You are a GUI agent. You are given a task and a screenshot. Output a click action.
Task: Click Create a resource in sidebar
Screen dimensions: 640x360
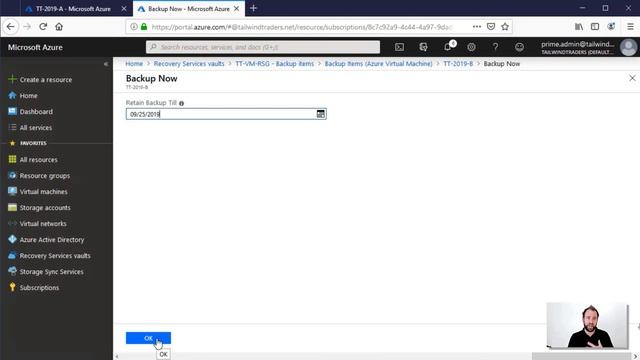click(x=40, y=80)
